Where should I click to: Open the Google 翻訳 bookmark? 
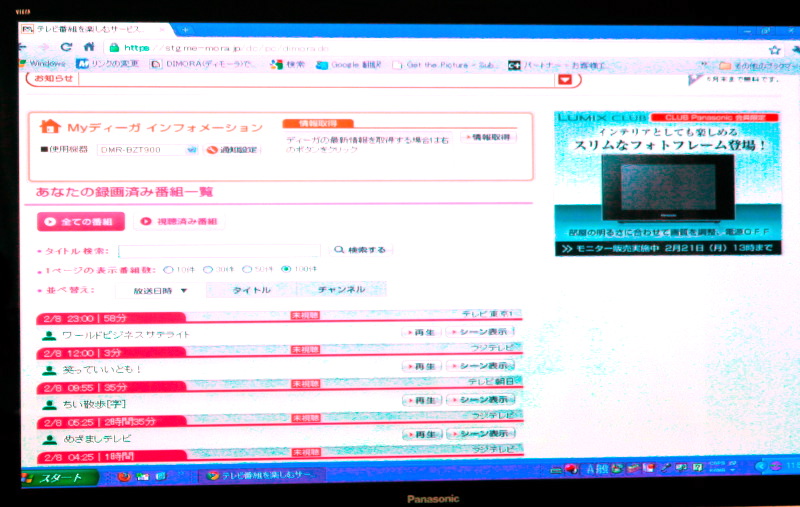coord(349,65)
